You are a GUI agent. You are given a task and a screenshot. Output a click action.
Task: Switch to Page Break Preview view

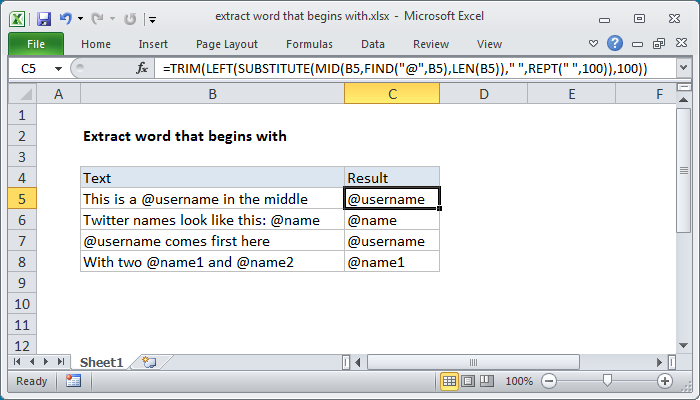(x=487, y=381)
